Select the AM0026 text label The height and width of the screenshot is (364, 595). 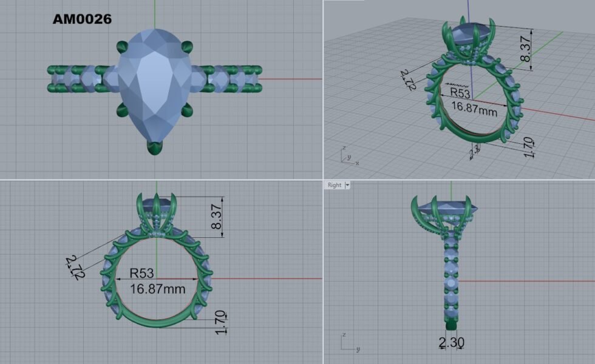tap(82, 19)
